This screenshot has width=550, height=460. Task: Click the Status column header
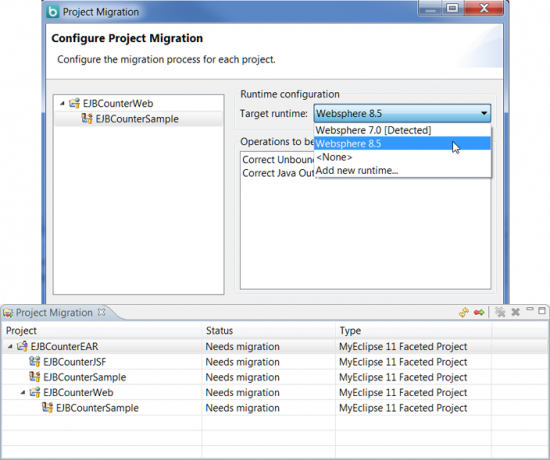(268, 331)
